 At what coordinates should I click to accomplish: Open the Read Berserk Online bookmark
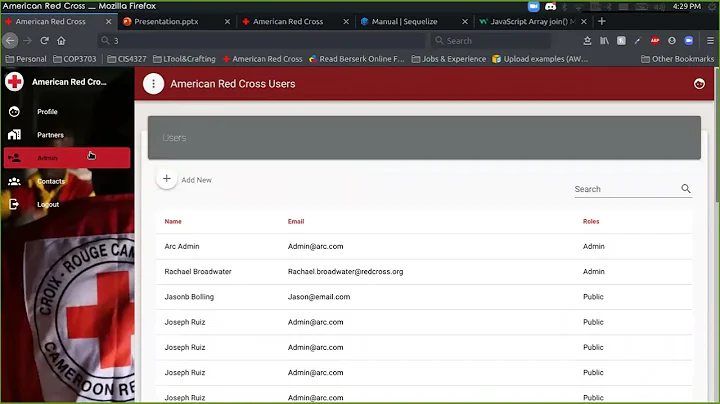(x=357, y=59)
